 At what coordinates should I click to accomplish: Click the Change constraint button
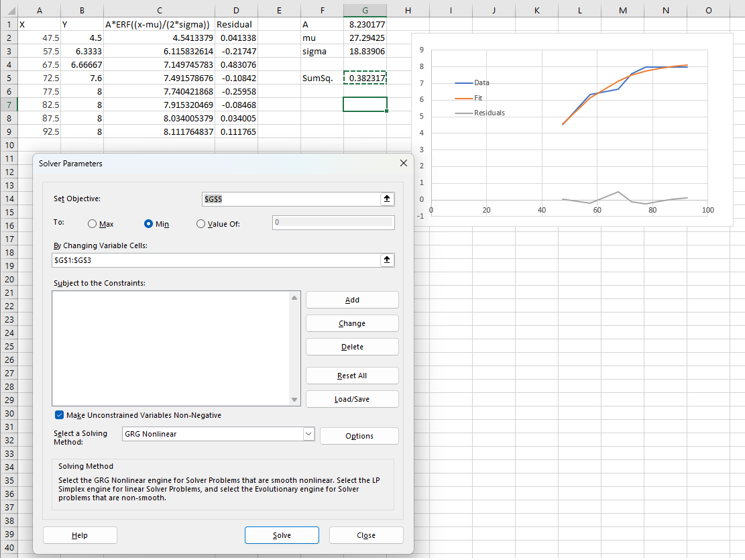pos(351,323)
